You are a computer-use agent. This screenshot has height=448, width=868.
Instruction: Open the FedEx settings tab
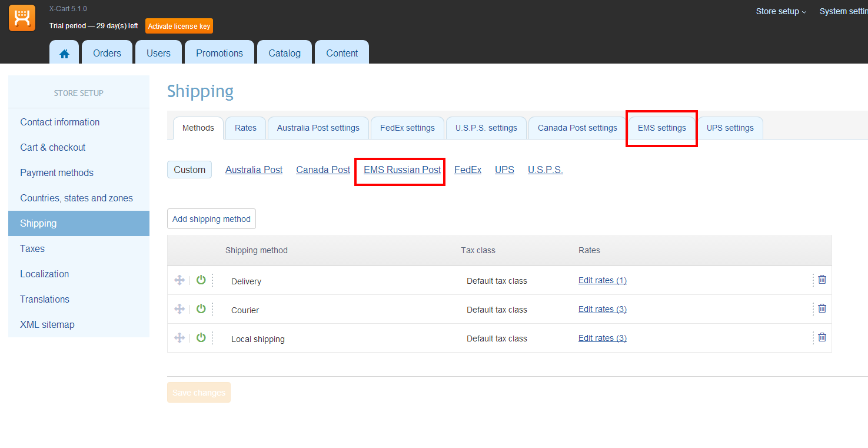pyautogui.click(x=407, y=128)
